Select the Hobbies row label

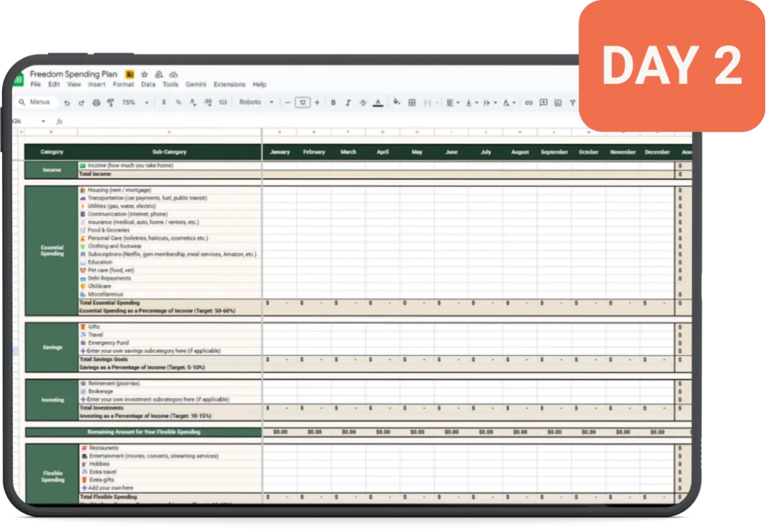[x=100, y=464]
